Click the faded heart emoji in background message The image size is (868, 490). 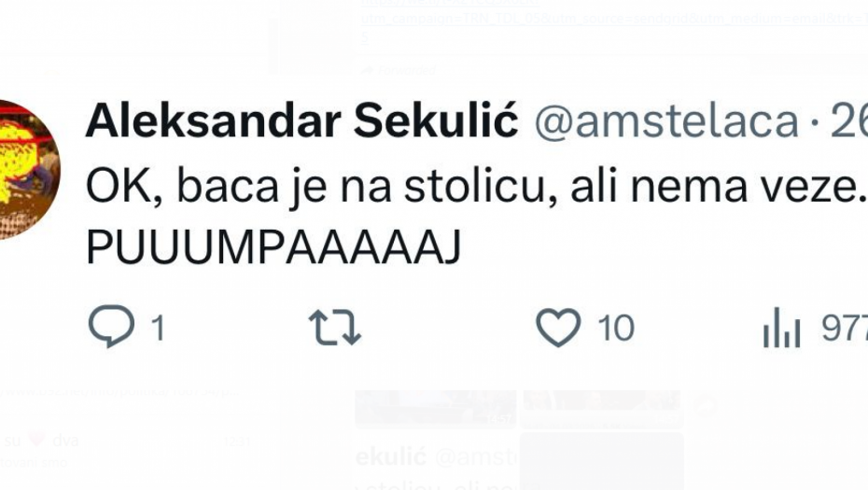pyautogui.click(x=35, y=441)
